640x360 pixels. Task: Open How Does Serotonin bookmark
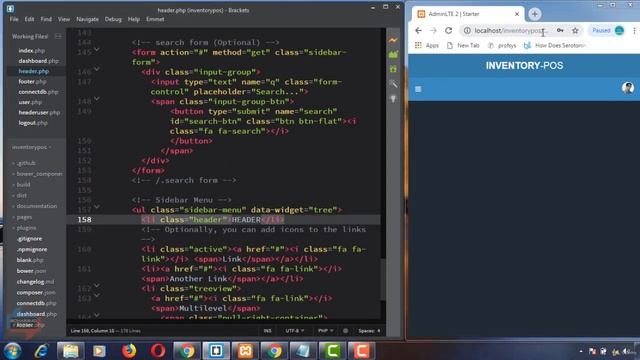(x=555, y=45)
